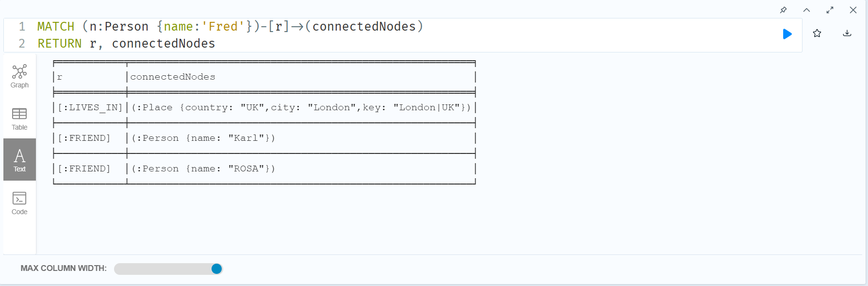Open the Code view tab
The width and height of the screenshot is (868, 286).
19,203
